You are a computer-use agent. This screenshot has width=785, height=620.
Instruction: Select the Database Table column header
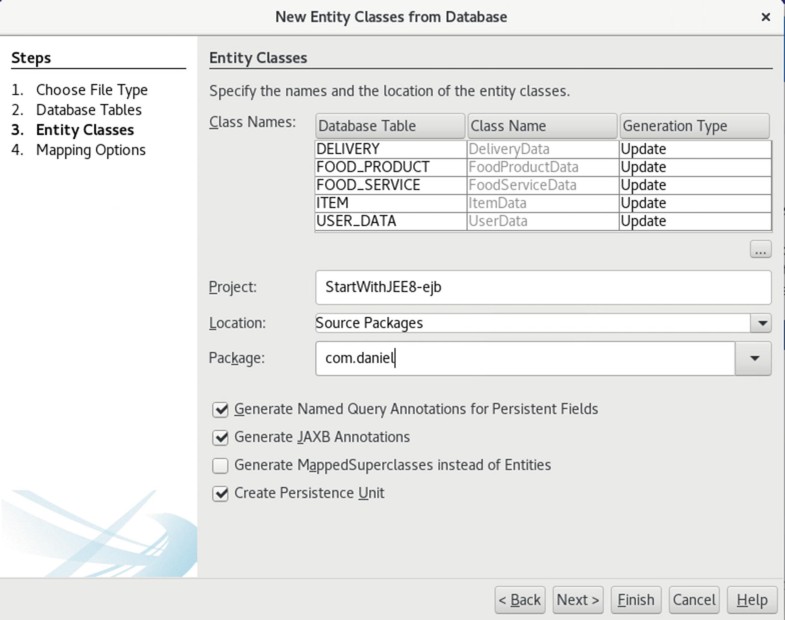[390, 126]
